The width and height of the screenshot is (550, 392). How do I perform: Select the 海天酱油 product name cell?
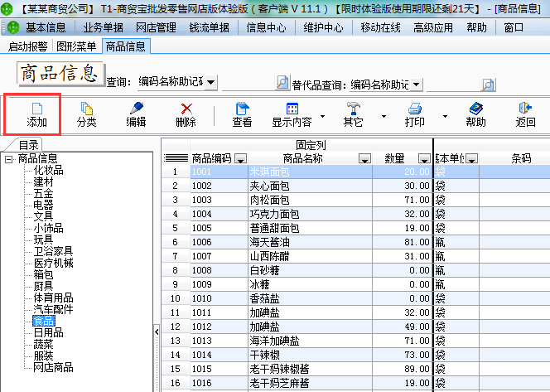[310, 242]
